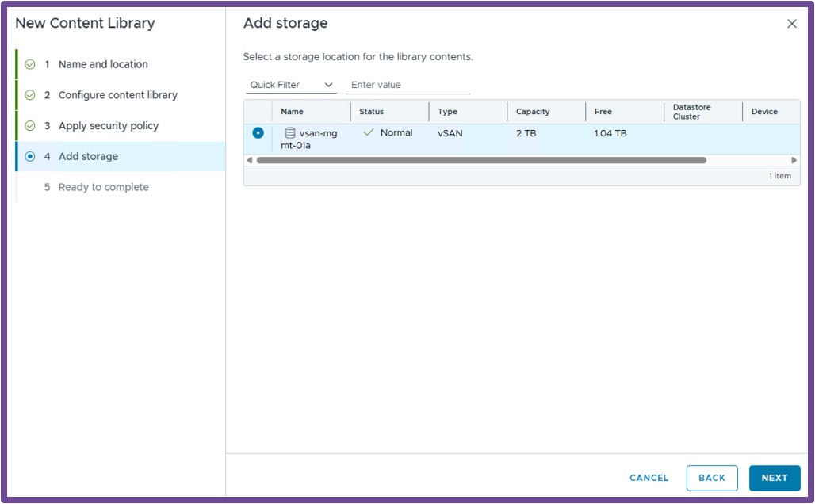Select the vsan-mgmt-01a datastore radio button
This screenshot has height=504, width=815.
258,133
